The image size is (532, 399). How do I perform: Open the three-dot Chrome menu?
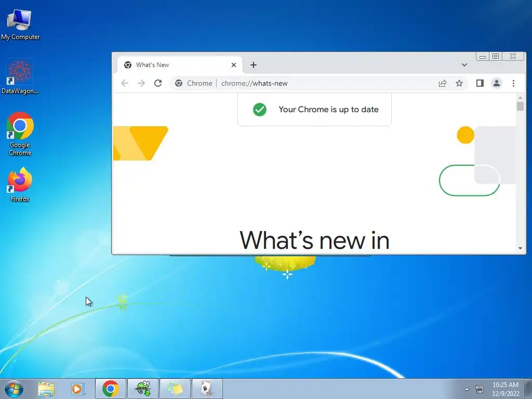pyautogui.click(x=513, y=83)
